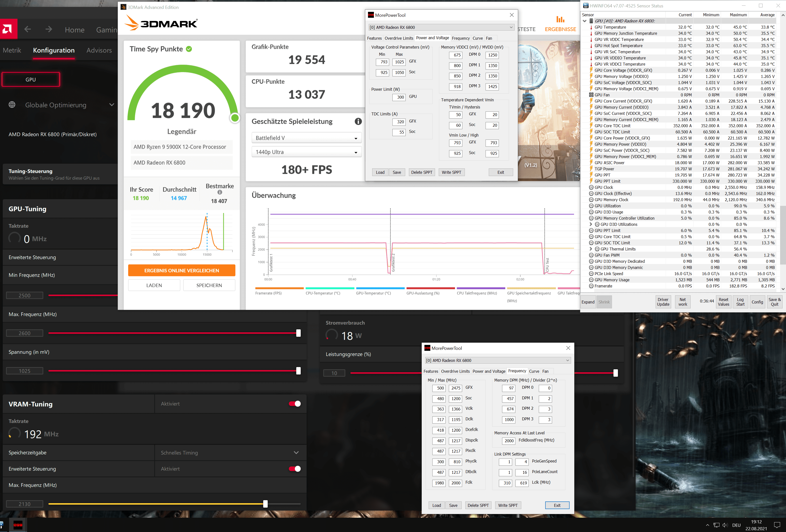Click the AMD logo icon
Image resolution: width=786 pixels, height=532 pixels.
tap(8, 29)
